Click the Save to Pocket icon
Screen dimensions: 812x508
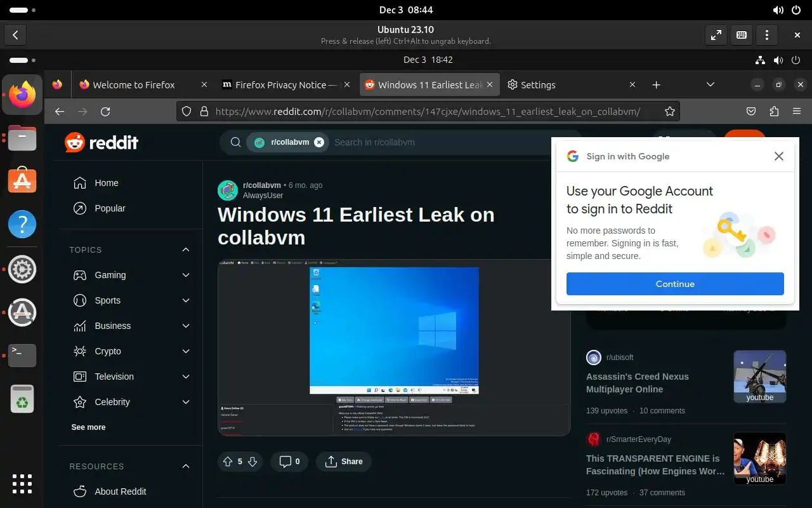[x=751, y=111]
